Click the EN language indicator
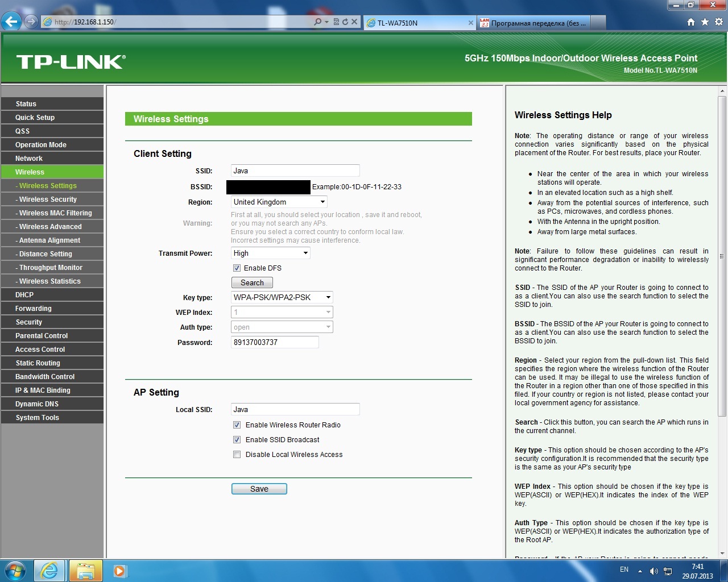This screenshot has height=582, width=728. click(624, 569)
